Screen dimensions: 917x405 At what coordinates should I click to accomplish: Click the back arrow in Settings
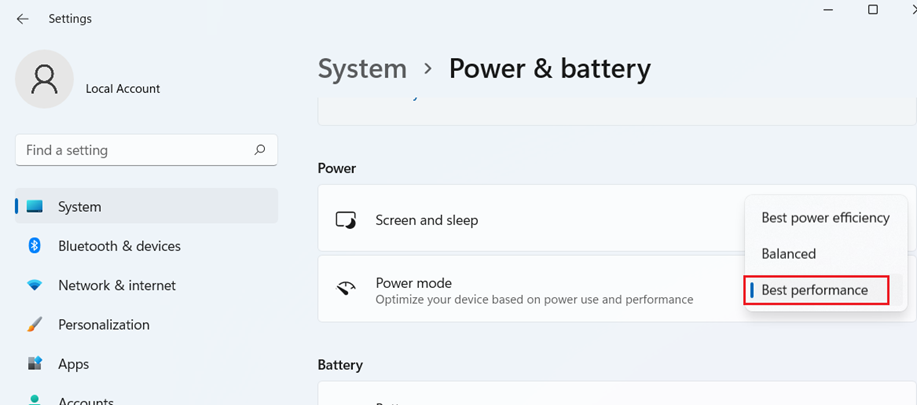coord(22,18)
